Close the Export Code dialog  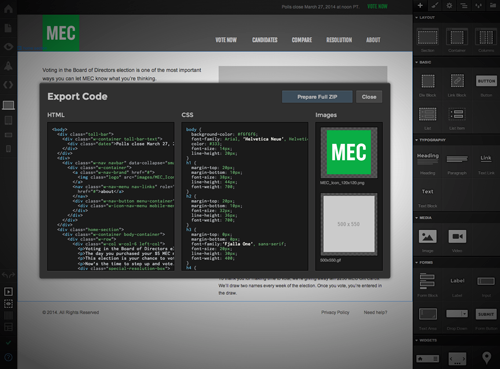pos(369,97)
